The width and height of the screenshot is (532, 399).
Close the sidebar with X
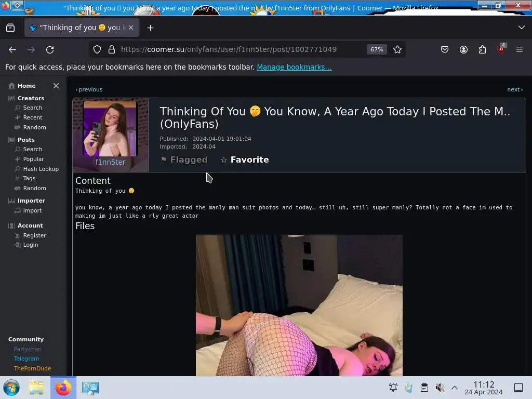click(56, 86)
